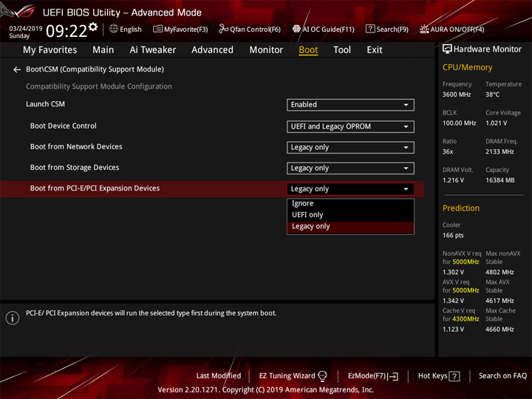
Task: Click the 4660 MHz Max Cache value
Action: [x=499, y=330]
